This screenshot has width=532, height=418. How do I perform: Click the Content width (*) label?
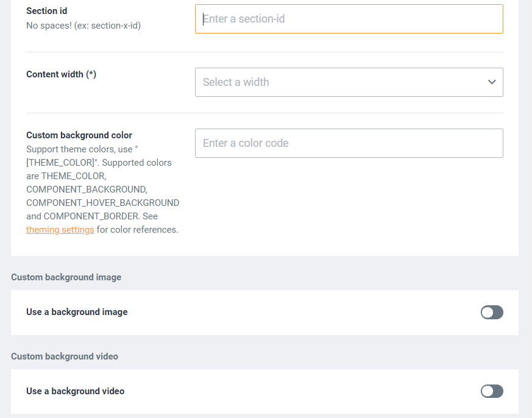[x=61, y=74]
